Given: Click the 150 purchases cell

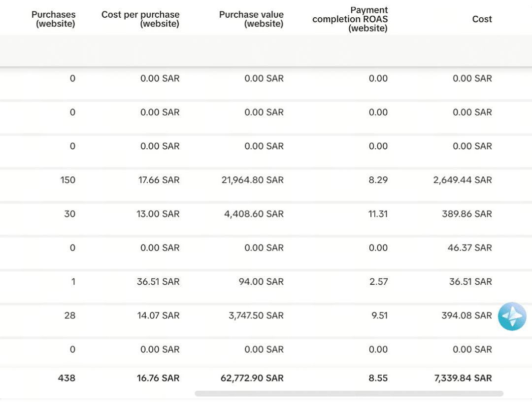Looking at the screenshot, I should (68, 180).
